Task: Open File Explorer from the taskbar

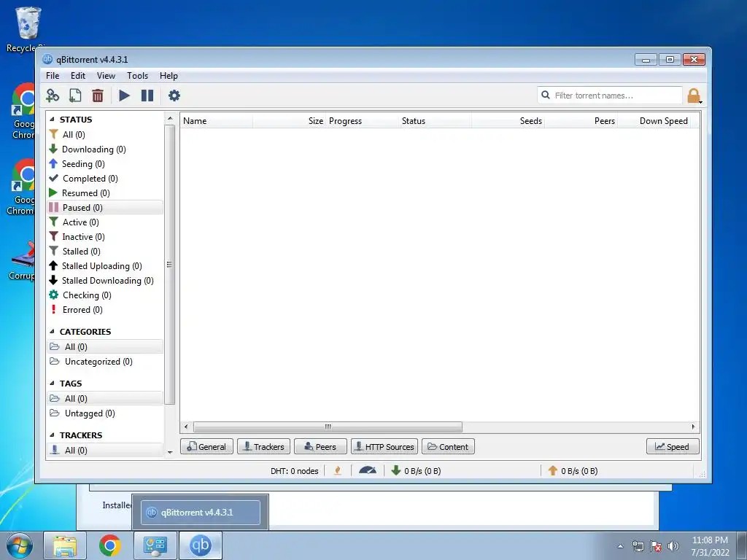Action: (x=65, y=545)
